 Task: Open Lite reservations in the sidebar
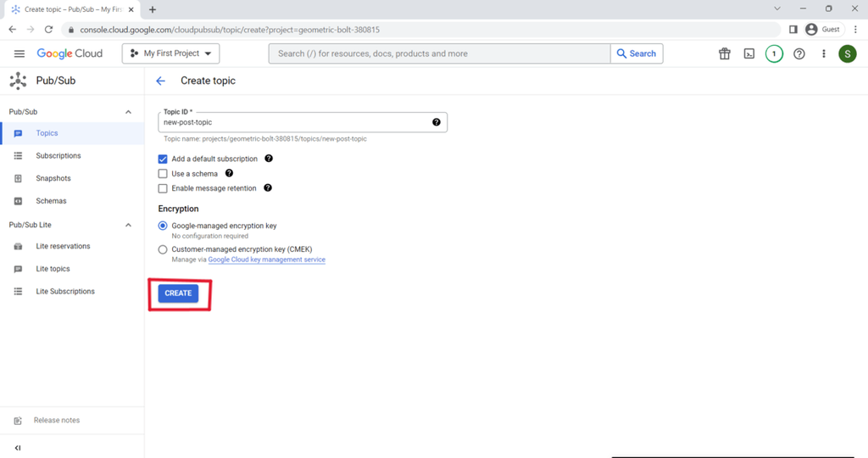tap(72, 247)
